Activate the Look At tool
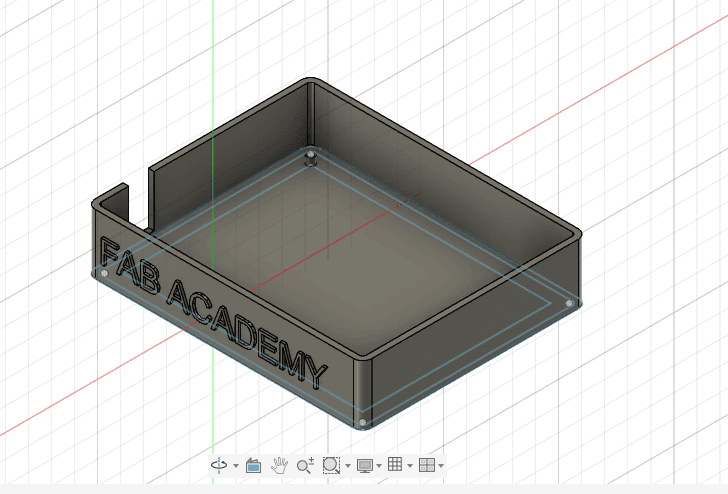This screenshot has width=728, height=494. tap(254, 465)
